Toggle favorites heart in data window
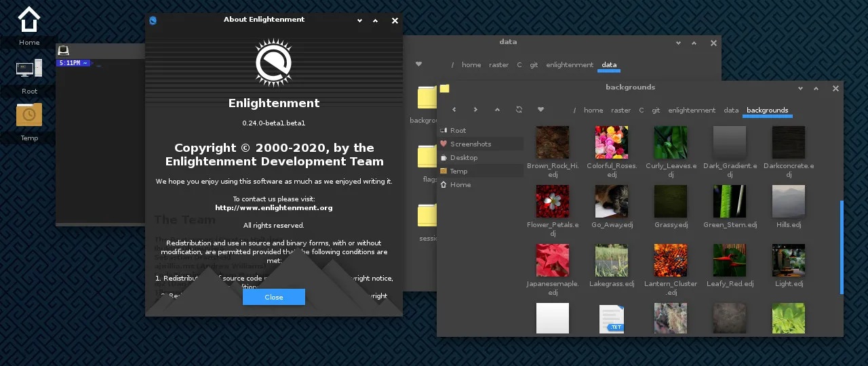This screenshot has height=366, width=868. click(x=418, y=64)
